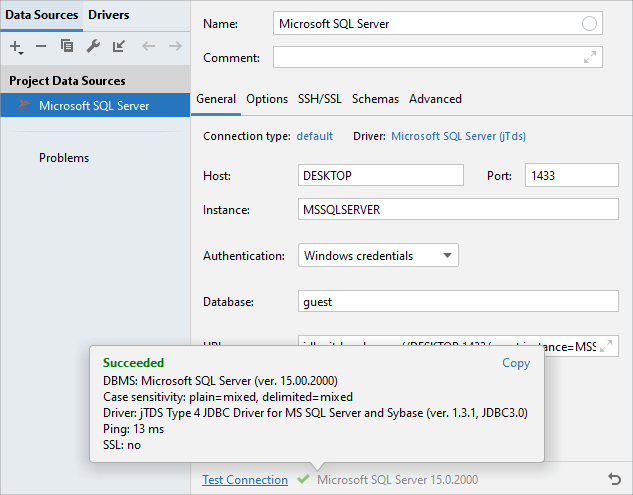Click the Back navigation arrow
The width and height of the screenshot is (633, 495).
(148, 46)
